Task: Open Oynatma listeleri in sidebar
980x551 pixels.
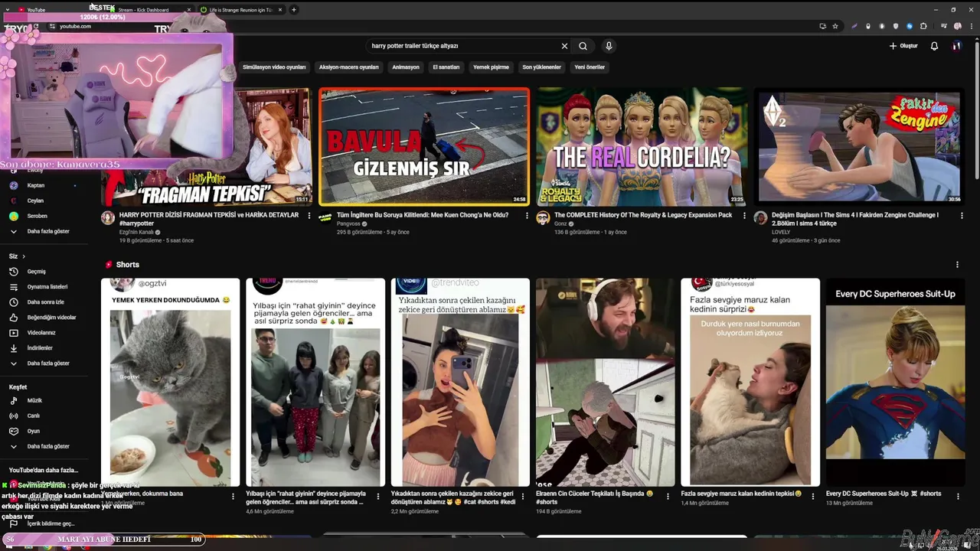Action: pyautogui.click(x=49, y=287)
